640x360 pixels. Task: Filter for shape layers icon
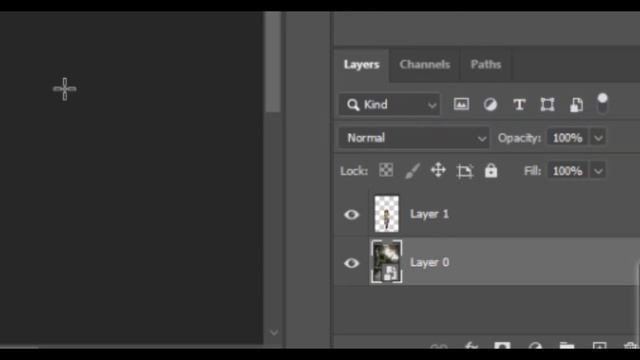point(547,104)
